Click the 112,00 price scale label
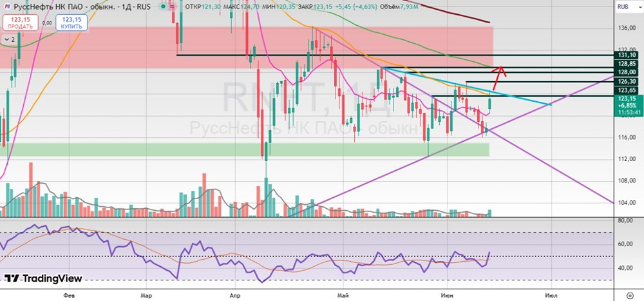 (x=626, y=159)
